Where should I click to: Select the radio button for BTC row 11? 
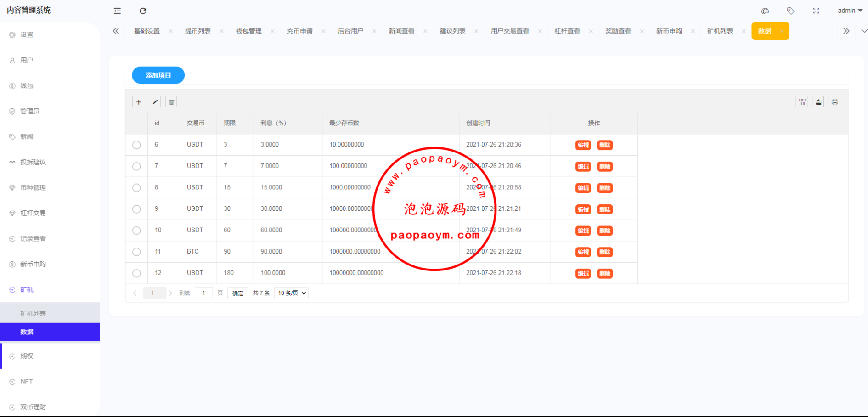tap(136, 252)
